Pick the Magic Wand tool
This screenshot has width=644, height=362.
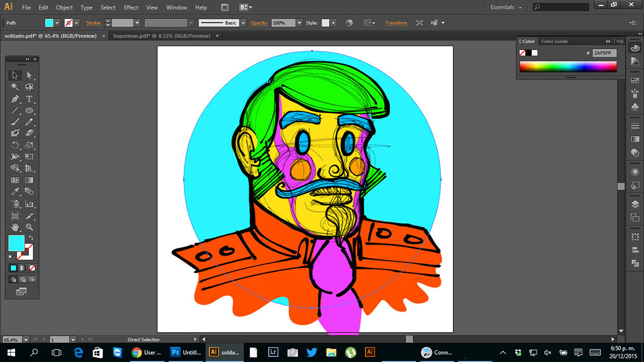click(15, 87)
